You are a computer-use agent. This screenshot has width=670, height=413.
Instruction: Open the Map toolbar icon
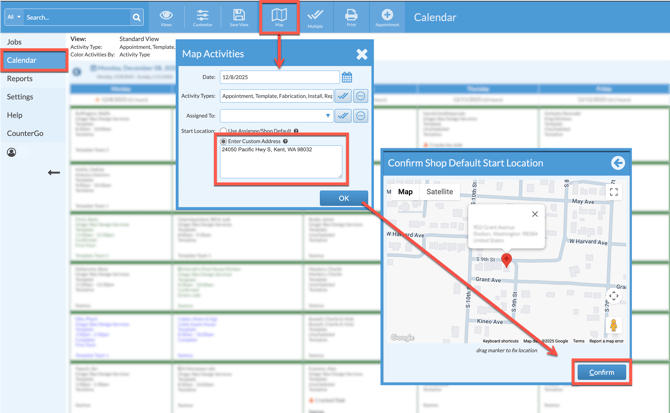[279, 17]
